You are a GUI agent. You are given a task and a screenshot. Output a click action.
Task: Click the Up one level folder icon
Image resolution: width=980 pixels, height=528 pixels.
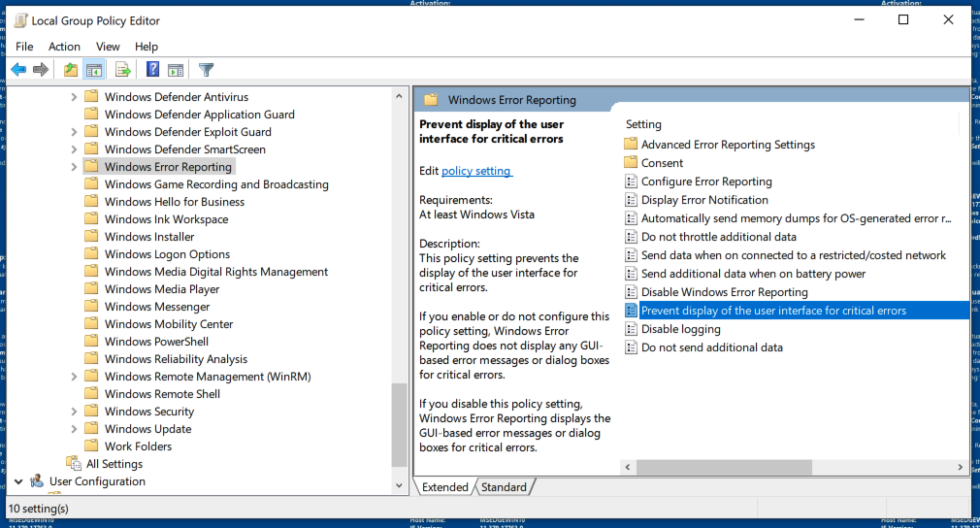(x=71, y=69)
